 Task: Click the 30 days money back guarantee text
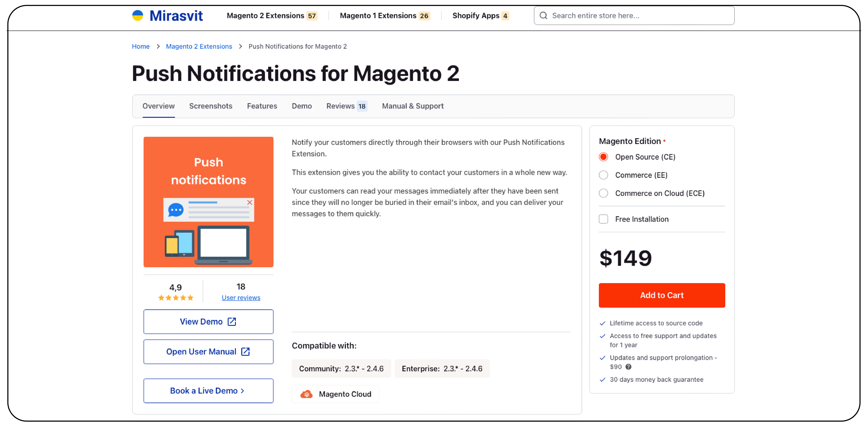(656, 379)
